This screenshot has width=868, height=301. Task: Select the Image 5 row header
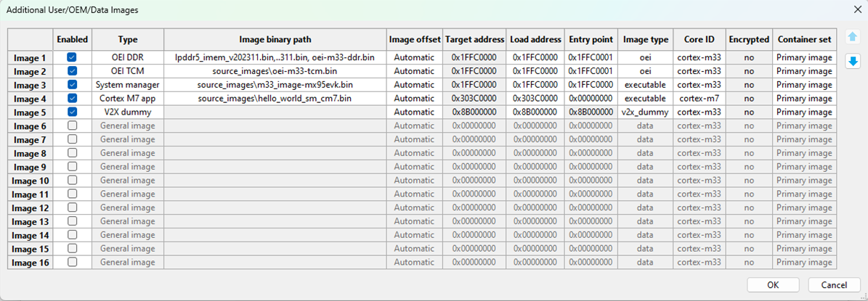click(x=31, y=112)
